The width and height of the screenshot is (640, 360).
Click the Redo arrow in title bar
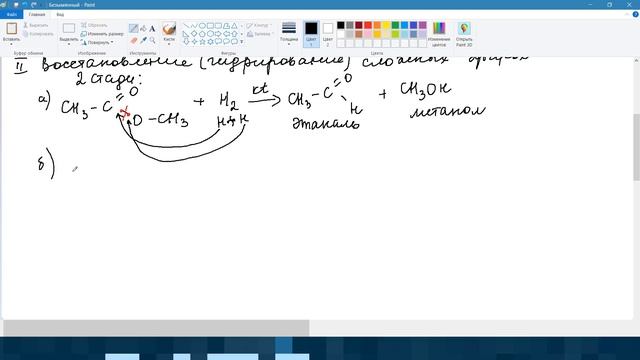coord(34,4)
